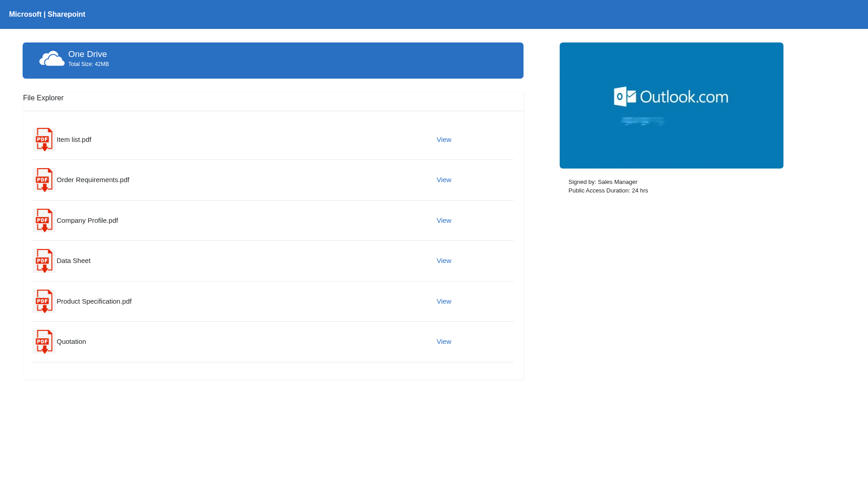
Task: Open View link for Order Requirements.pdf
Action: (444, 180)
